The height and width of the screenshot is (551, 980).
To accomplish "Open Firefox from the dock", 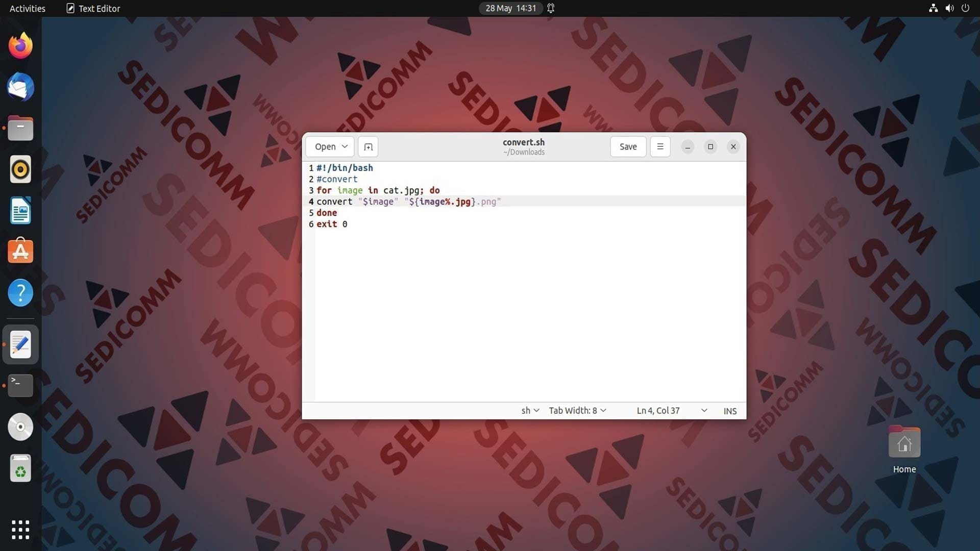I will [x=20, y=46].
